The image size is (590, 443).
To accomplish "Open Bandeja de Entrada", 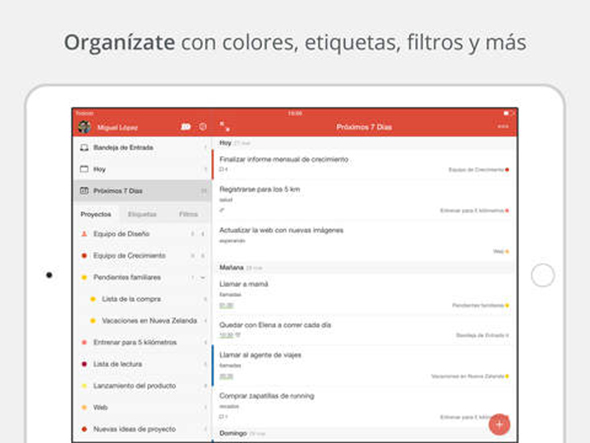I will tap(142, 148).
